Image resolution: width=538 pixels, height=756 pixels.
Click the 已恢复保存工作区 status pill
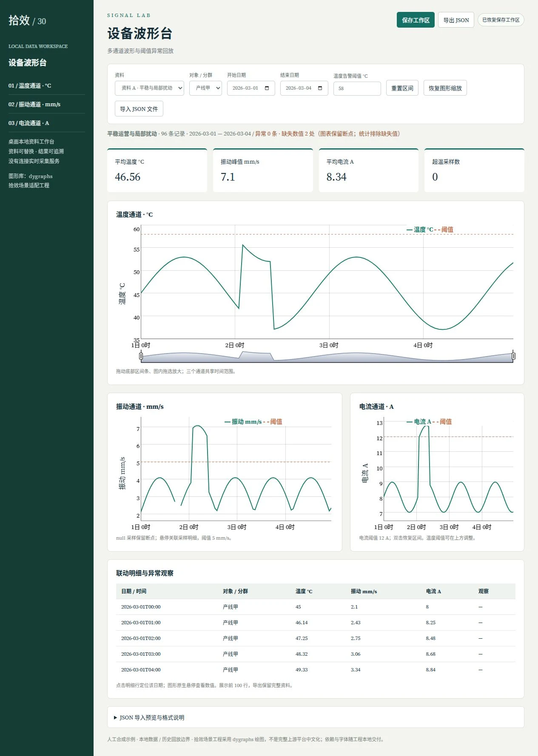click(501, 20)
